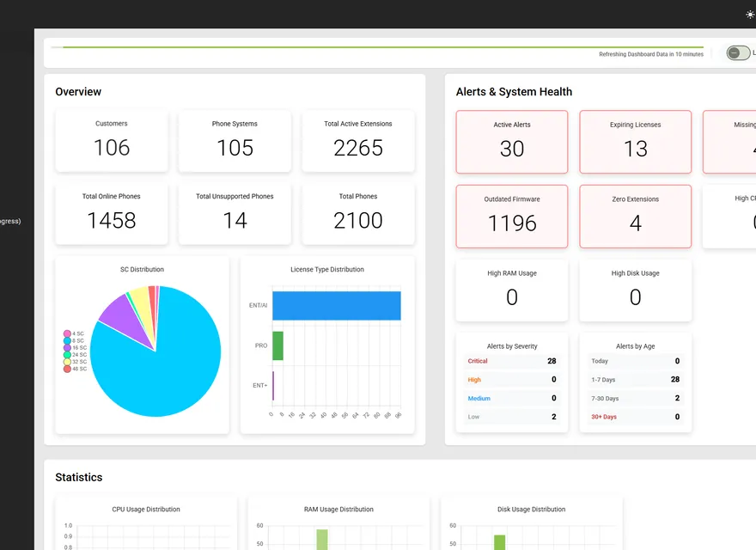Viewport: 756px width, 550px height.
Task: Click the RAM Usage Distribution chart title
Action: pyautogui.click(x=339, y=509)
